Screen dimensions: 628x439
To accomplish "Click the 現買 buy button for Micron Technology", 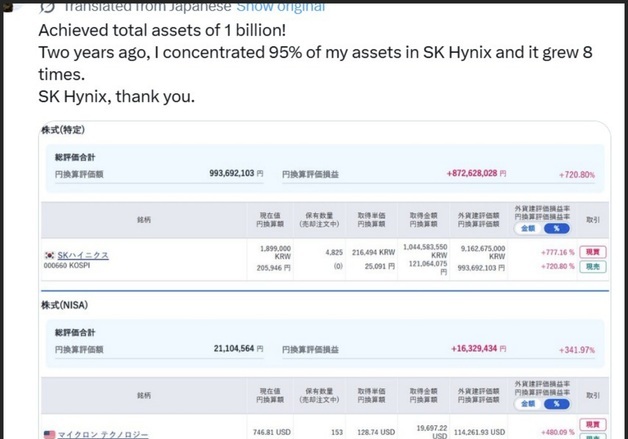I will (x=593, y=425).
